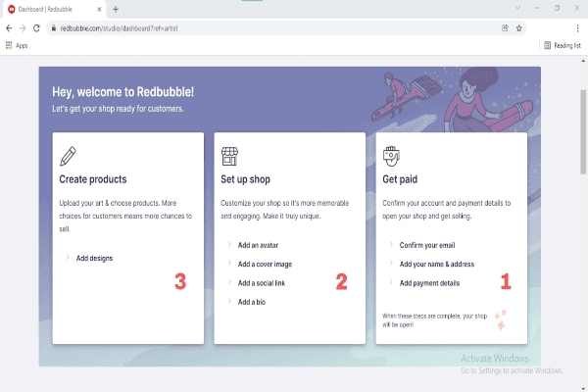Viewport: 588px width, 392px height.
Task: Click the chevron beside Confirm your email
Action: (x=391, y=244)
